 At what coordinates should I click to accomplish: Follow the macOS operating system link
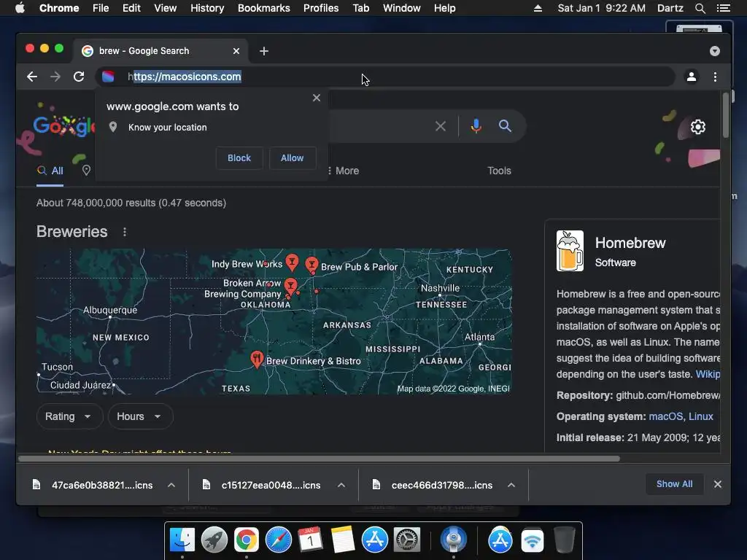click(665, 416)
